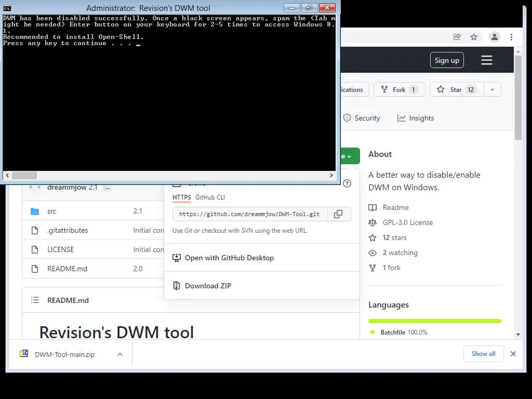This screenshot has width=532, height=399.
Task: Click the browser vertical scrollbar thumb
Action: [x=518, y=98]
